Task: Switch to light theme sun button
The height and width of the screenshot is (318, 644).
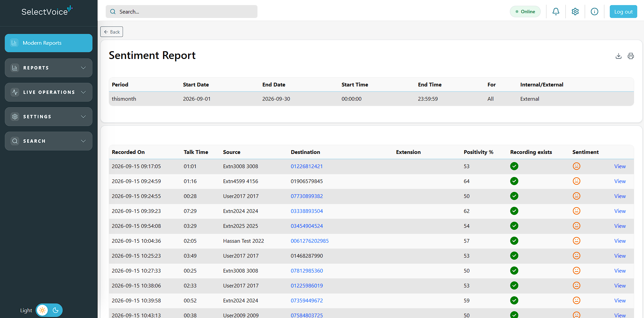Action: (42, 310)
